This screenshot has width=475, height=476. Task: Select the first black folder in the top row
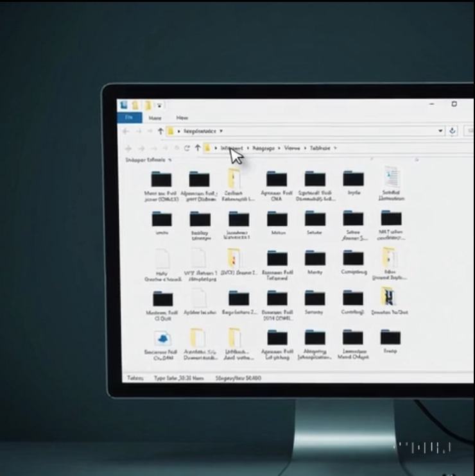click(x=161, y=179)
